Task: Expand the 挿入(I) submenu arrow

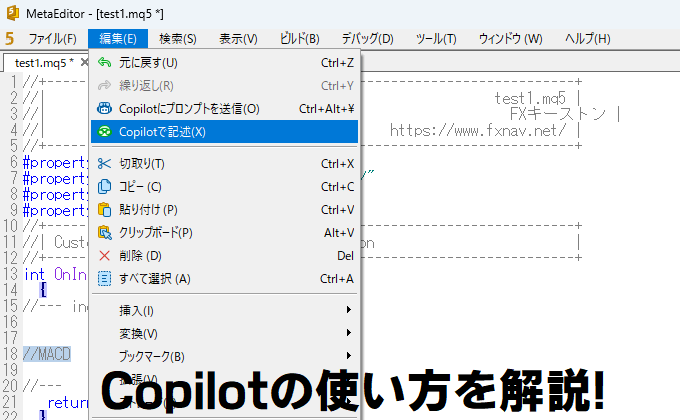Action: coord(349,310)
